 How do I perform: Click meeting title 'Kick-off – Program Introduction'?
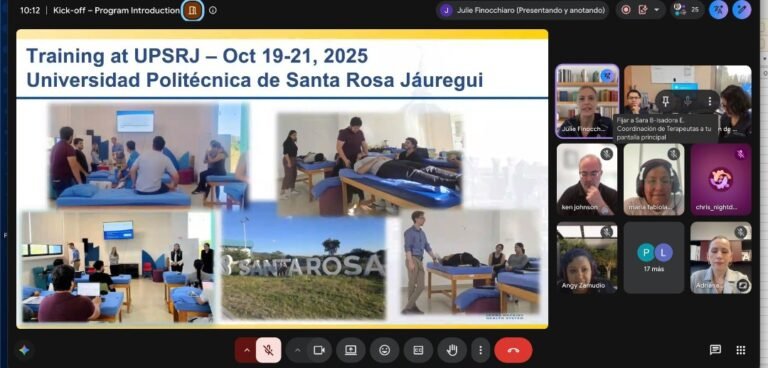click(x=117, y=10)
